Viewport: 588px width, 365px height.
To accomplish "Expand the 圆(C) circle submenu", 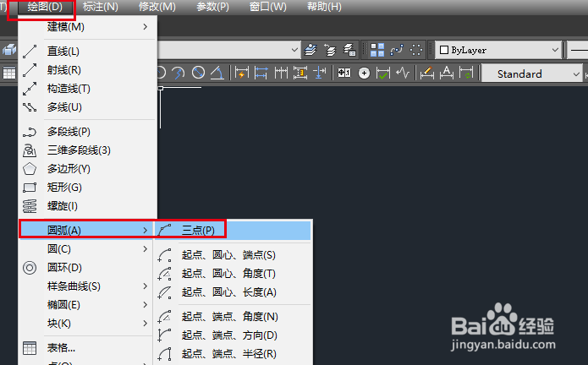I will tap(87, 249).
